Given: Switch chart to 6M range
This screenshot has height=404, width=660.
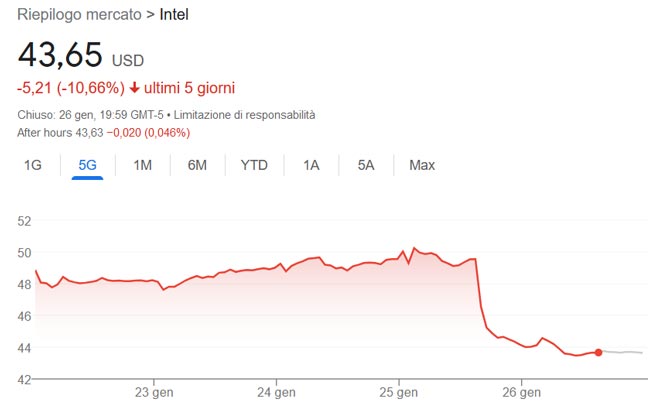Looking at the screenshot, I should [x=197, y=165].
